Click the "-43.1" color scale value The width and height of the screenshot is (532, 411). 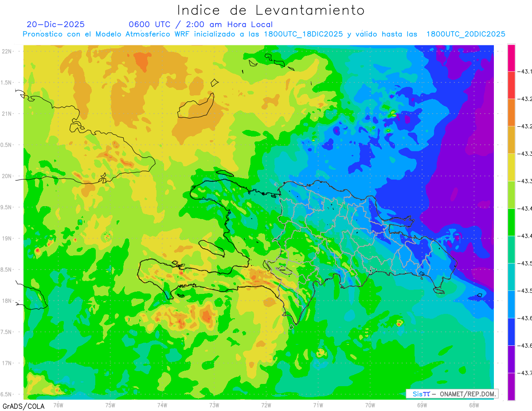(x=524, y=71)
